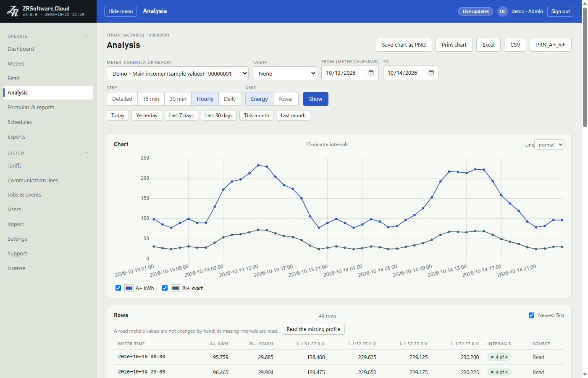Open the Tariffs page
This screenshot has height=378, width=588.
48,166
